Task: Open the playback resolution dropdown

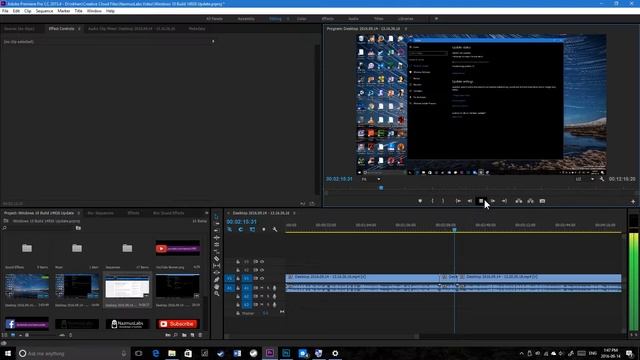Action: (585, 179)
